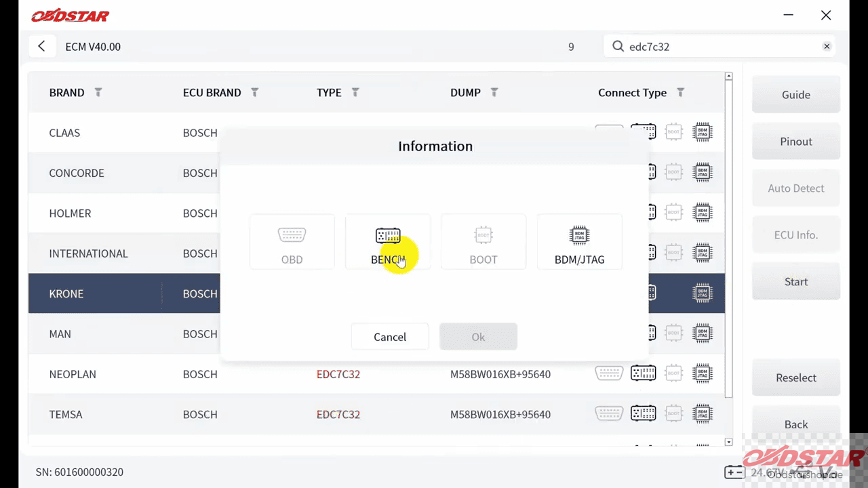
Task: Open the ECU BRAND column filter
Action: click(x=255, y=92)
